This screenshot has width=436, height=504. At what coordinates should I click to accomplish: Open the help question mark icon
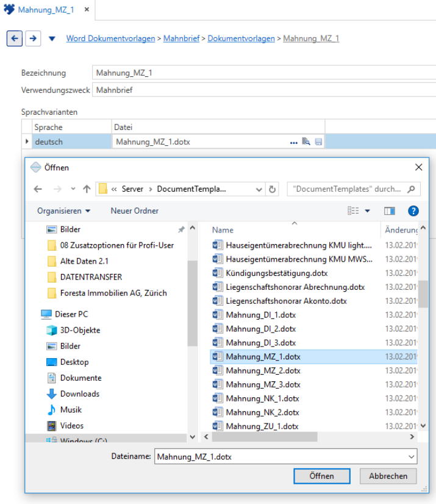tap(413, 211)
